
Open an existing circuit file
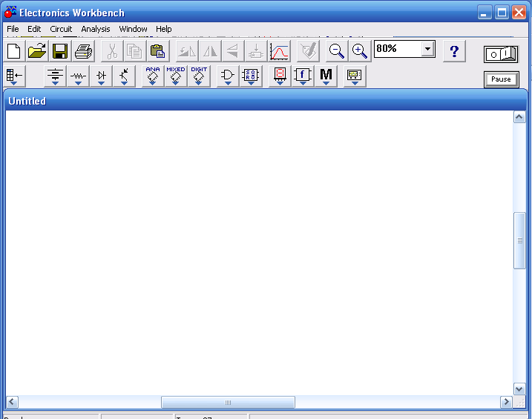click(37, 51)
